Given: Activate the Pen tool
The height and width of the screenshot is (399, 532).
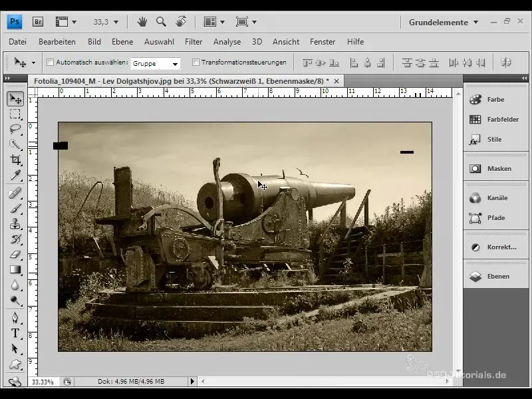Looking at the screenshot, I should coord(15,318).
